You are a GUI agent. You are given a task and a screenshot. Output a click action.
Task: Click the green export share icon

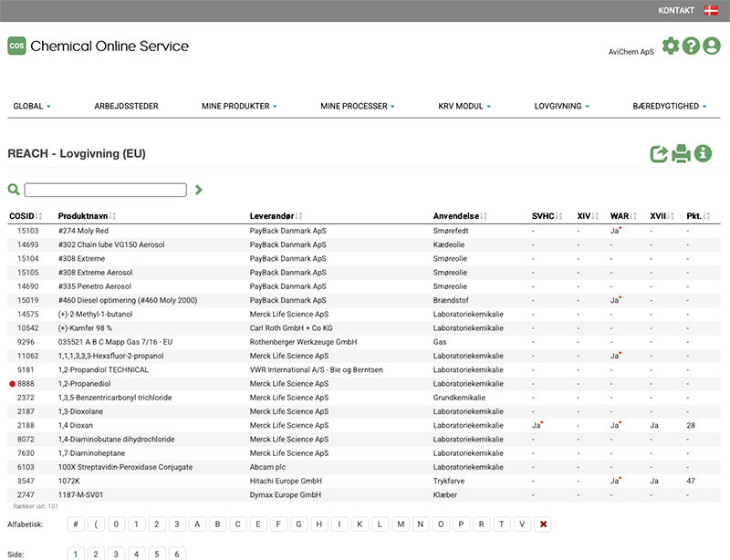click(659, 153)
